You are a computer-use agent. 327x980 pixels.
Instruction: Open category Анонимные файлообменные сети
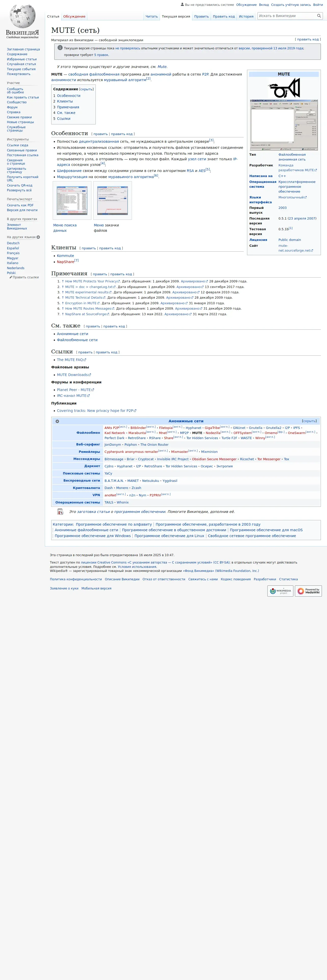tap(86, 530)
